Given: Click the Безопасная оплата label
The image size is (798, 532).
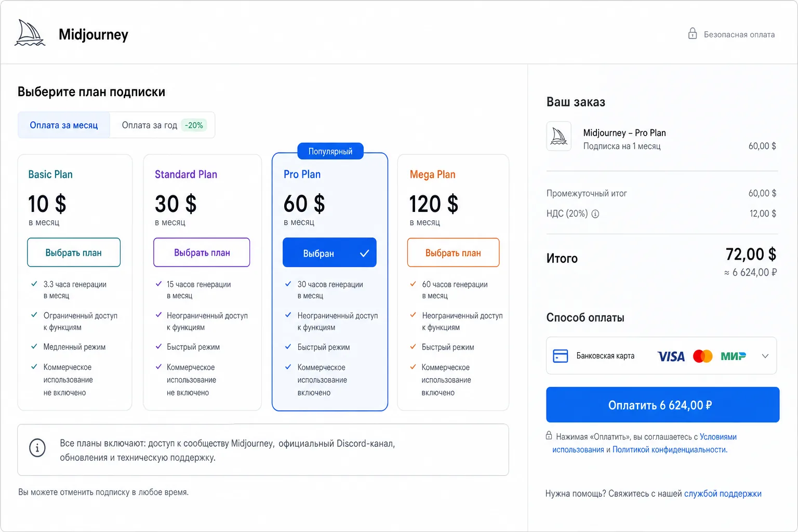Looking at the screenshot, I should click(x=739, y=34).
